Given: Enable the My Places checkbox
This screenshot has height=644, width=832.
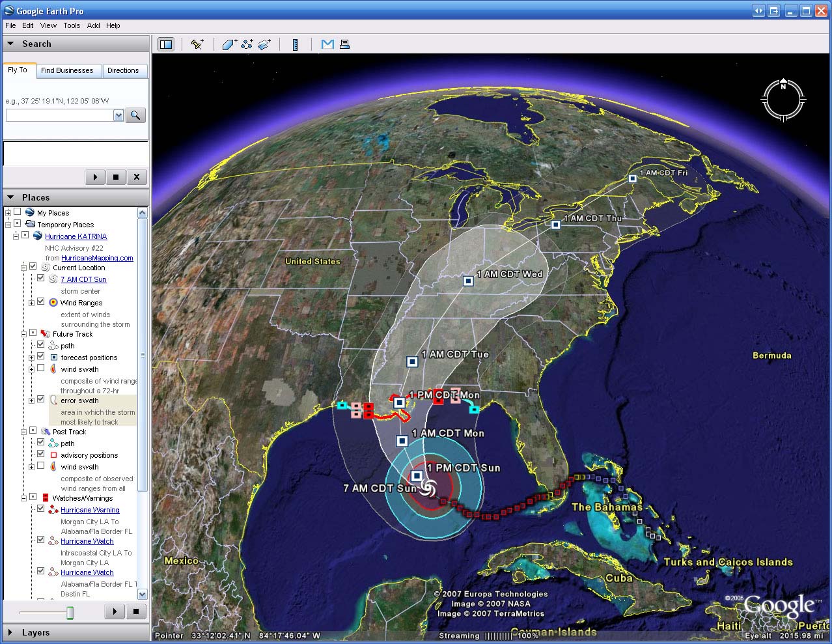Looking at the screenshot, I should [x=18, y=212].
